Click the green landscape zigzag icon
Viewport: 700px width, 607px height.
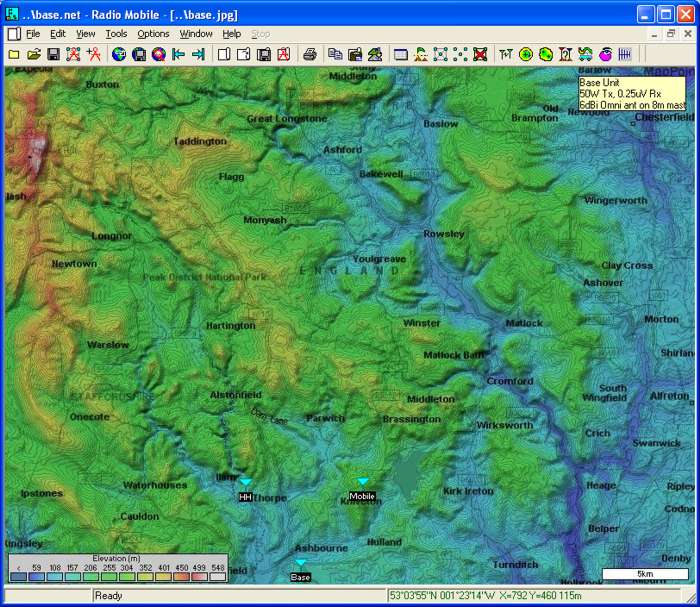pos(375,54)
